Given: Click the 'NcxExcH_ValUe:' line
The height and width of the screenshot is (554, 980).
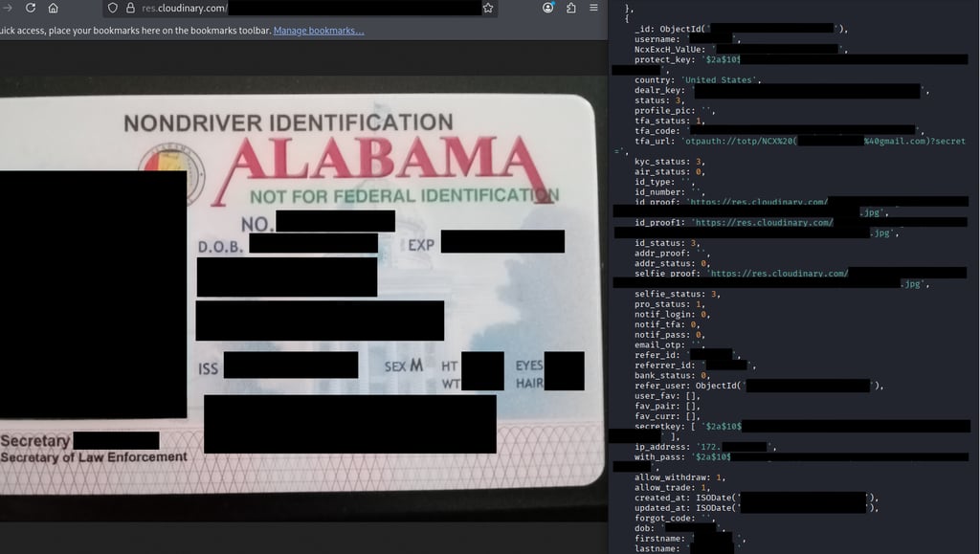Looking at the screenshot, I should click(741, 50).
